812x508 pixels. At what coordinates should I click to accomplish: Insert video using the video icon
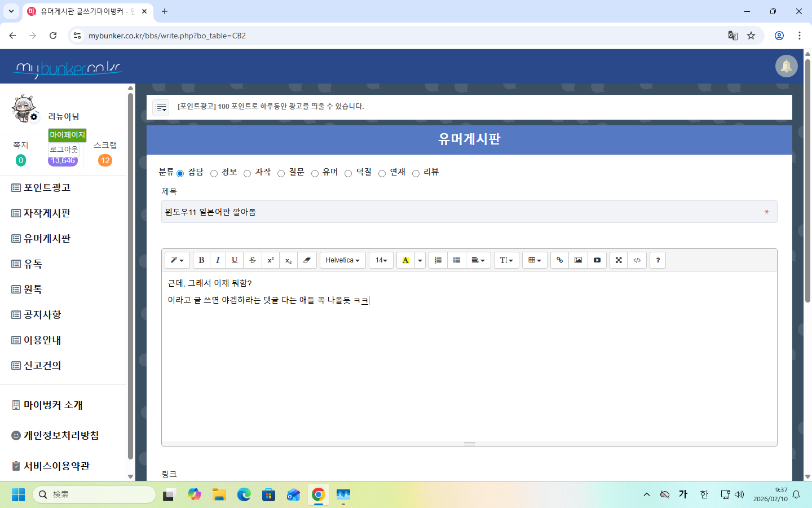pos(597,260)
